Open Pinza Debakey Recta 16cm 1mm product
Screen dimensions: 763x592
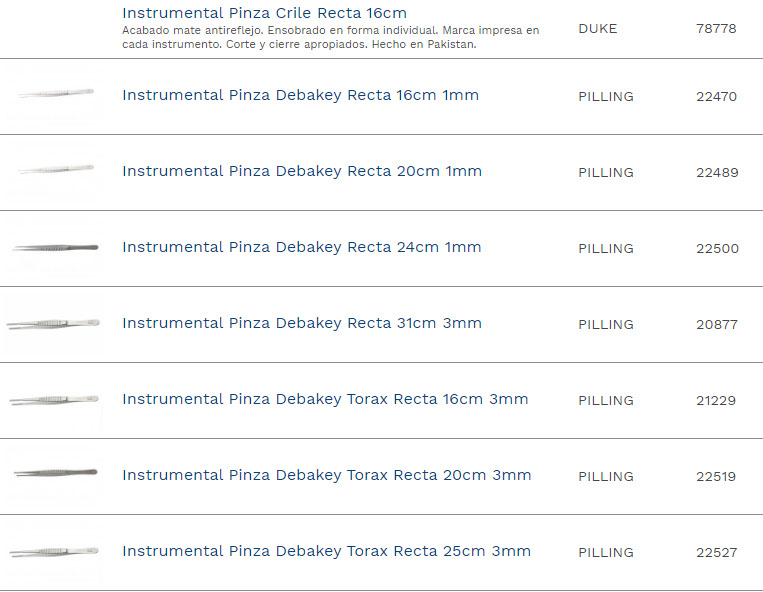pyautogui.click(x=300, y=96)
